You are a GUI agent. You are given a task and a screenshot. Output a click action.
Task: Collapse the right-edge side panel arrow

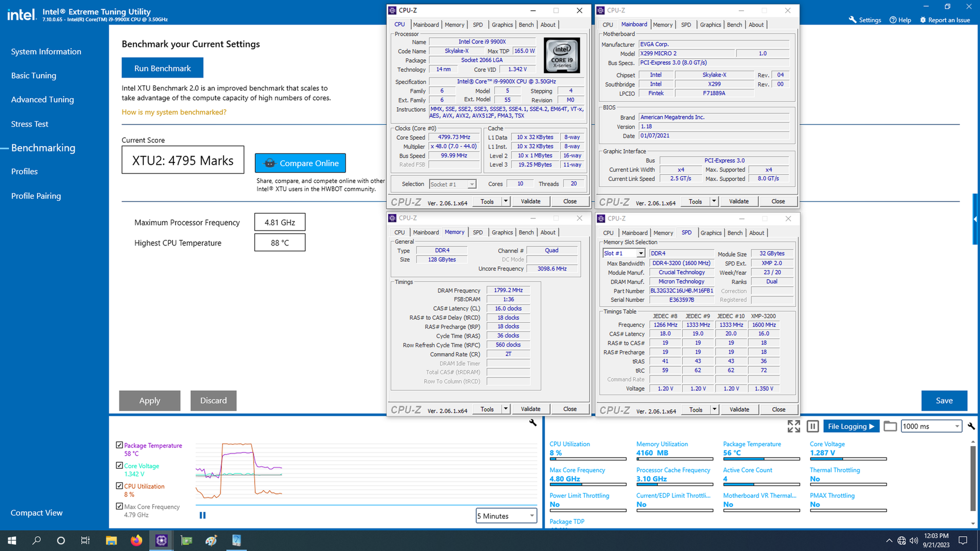coord(975,219)
